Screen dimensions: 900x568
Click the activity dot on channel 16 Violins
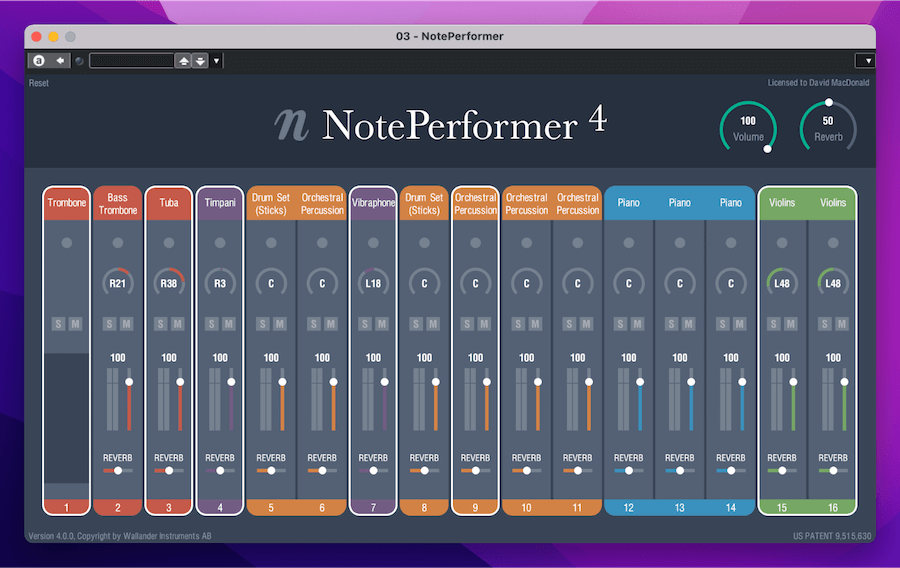point(833,243)
